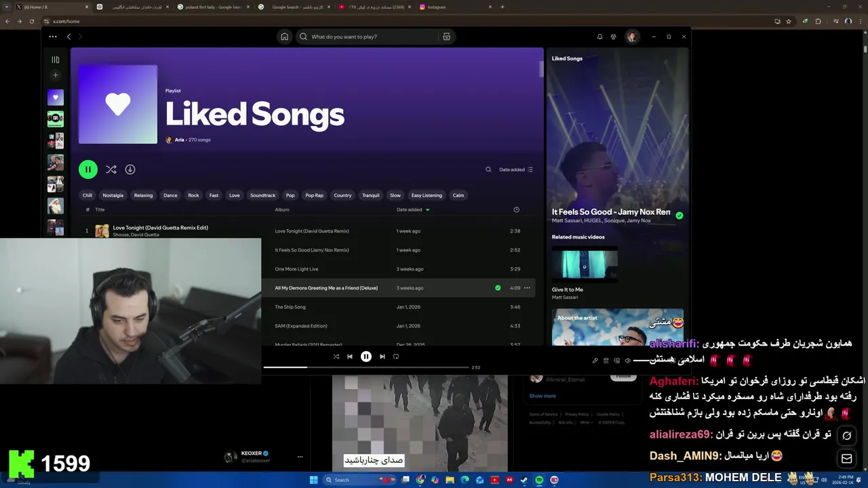Pause with the bottom player bar button
The width and height of the screenshot is (868, 488).
(366, 357)
